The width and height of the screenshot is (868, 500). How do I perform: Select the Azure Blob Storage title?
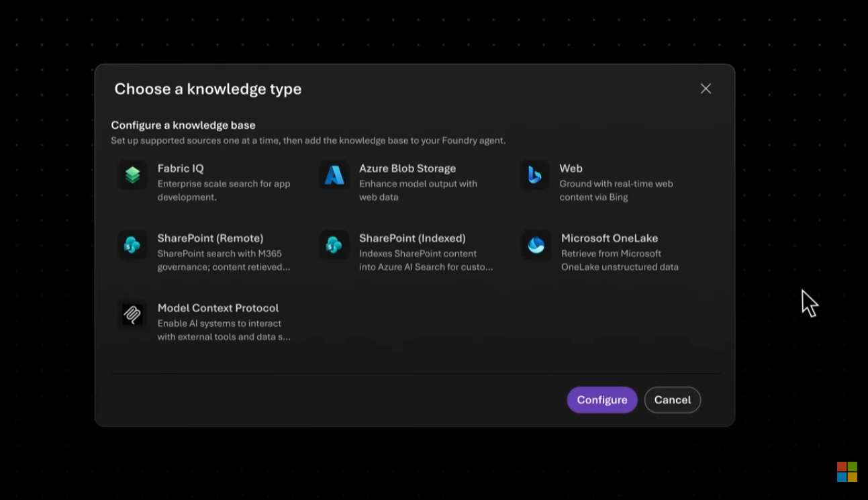pos(407,168)
